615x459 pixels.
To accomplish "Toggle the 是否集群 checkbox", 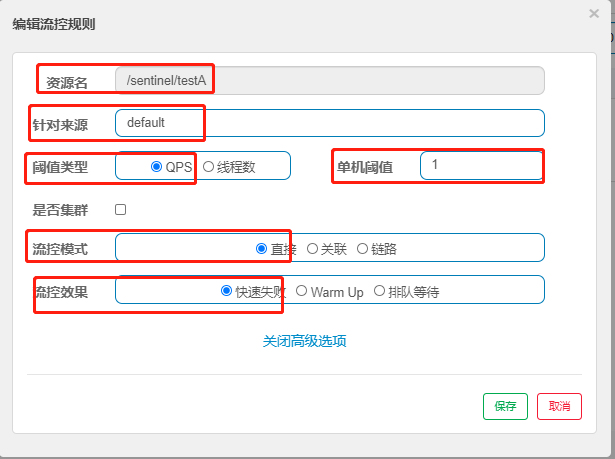I will (x=120, y=209).
